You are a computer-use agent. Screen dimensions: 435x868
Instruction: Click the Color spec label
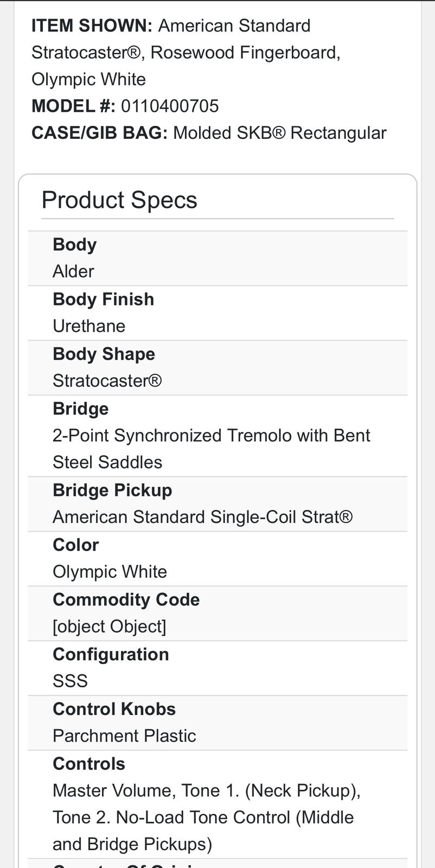(75, 545)
